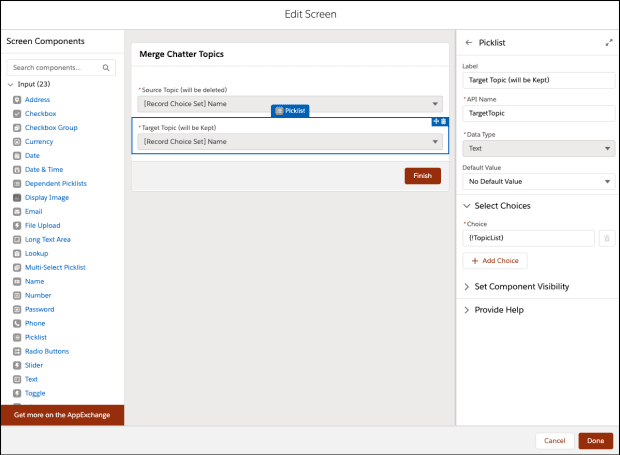Click the Slider component link
Viewport: 620px width, 455px height.
coord(34,365)
